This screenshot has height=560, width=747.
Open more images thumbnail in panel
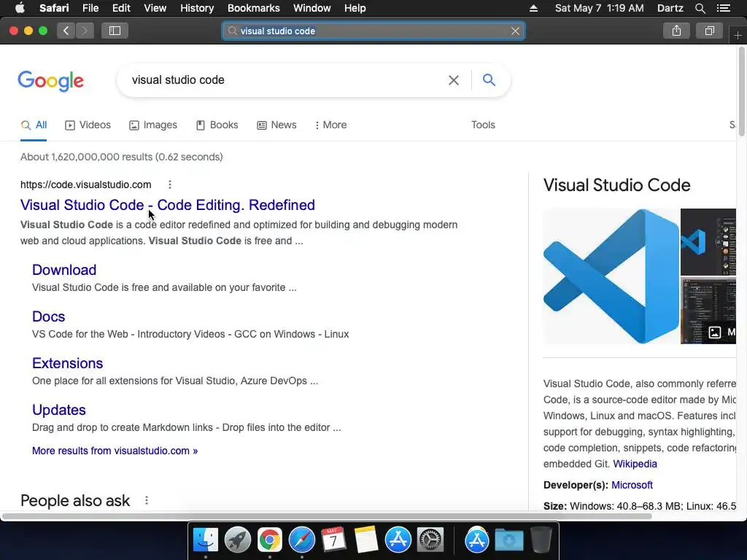coord(708,311)
